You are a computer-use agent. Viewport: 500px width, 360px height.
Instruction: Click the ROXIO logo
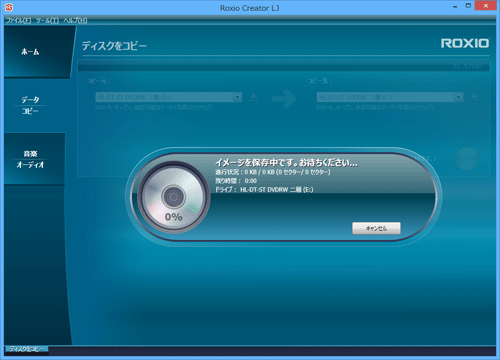pos(465,43)
